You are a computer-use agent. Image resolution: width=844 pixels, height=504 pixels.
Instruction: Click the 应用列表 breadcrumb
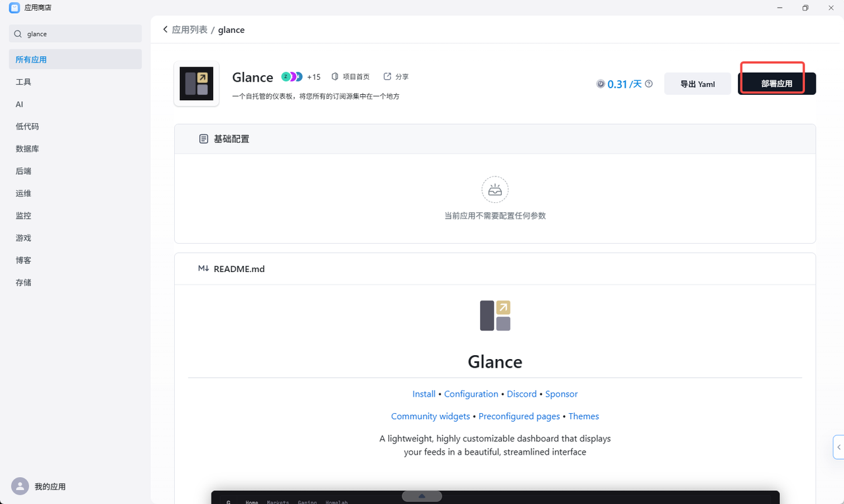[189, 30]
